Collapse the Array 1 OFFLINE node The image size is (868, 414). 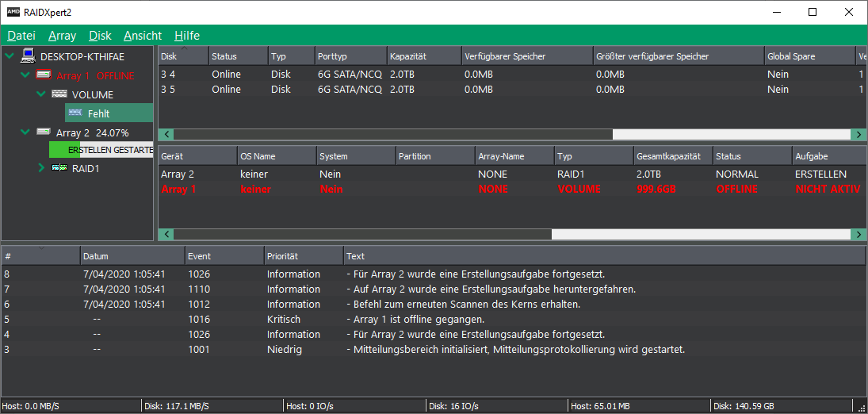click(25, 75)
